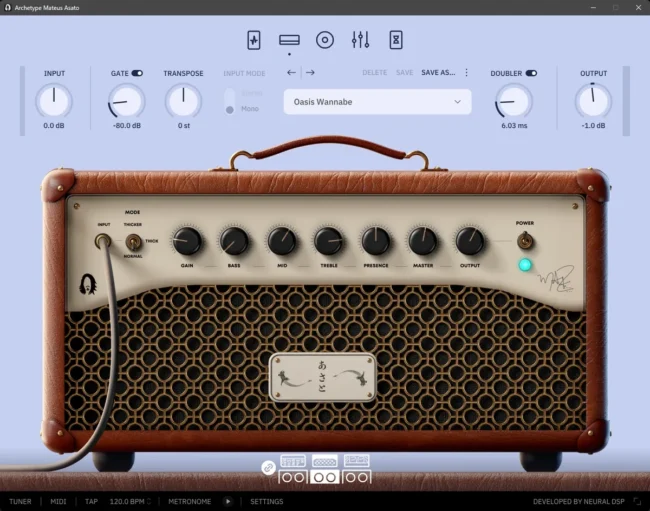Screen dimensions: 650x511
Task: Select the first cabinet icon
Action: pyautogui.click(x=293, y=477)
